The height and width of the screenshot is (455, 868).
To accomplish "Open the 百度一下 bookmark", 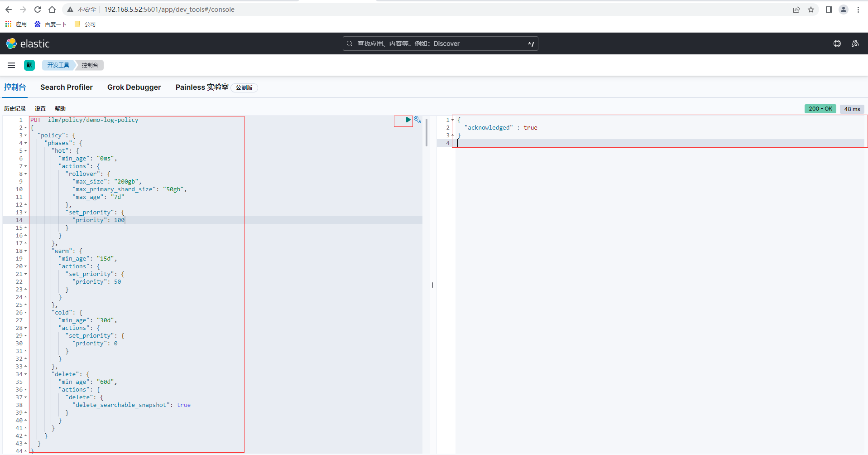I will 50,24.
